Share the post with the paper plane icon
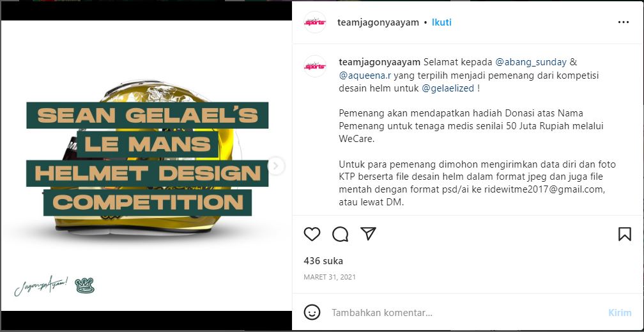 tap(369, 233)
